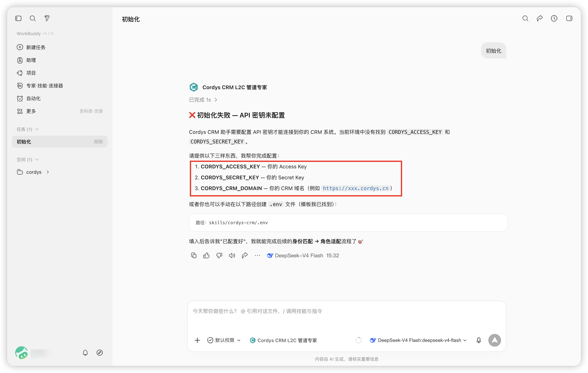Add attachment with plus icon
The width and height of the screenshot is (588, 373).
[x=197, y=340]
